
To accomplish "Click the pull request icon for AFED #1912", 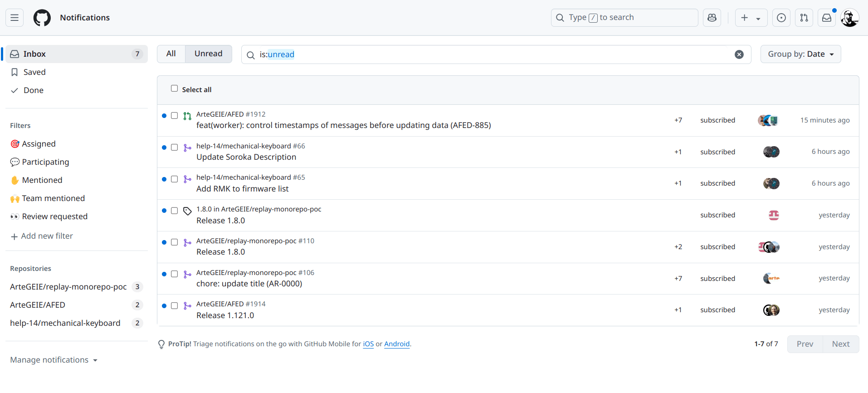I will click(x=187, y=116).
